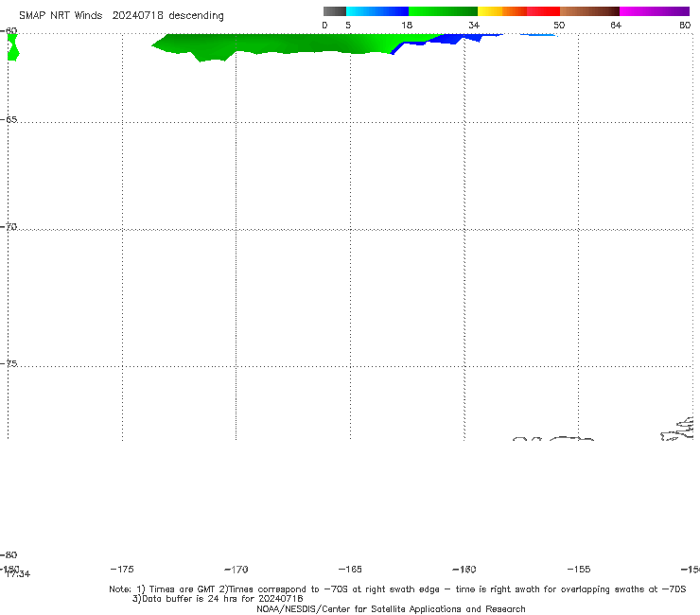Click the swath time stamp '17:34'

(x=18, y=574)
